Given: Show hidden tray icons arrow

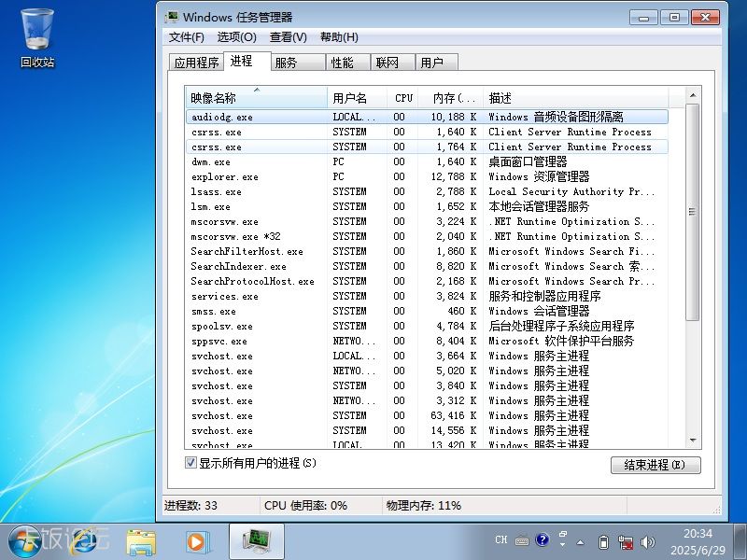Looking at the screenshot, I should pos(580,542).
